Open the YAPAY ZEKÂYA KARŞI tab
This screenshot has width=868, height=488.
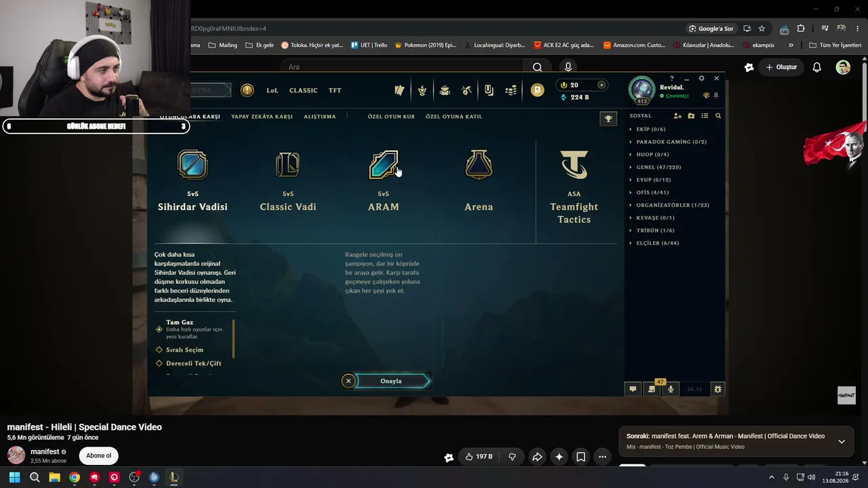click(262, 117)
